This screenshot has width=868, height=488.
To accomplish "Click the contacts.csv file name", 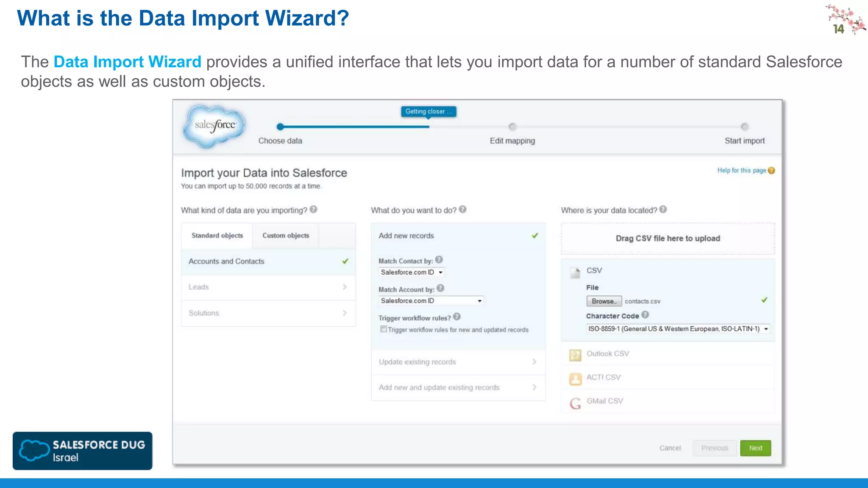I will coord(643,301).
